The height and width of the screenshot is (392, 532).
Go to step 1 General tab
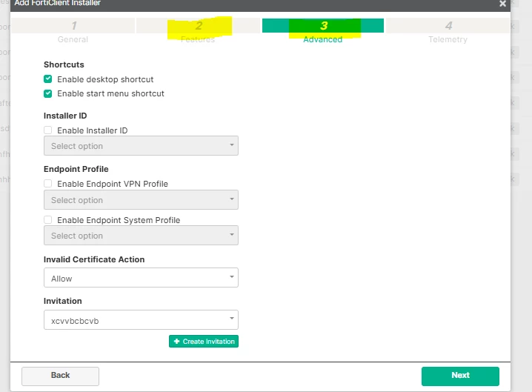(x=73, y=31)
